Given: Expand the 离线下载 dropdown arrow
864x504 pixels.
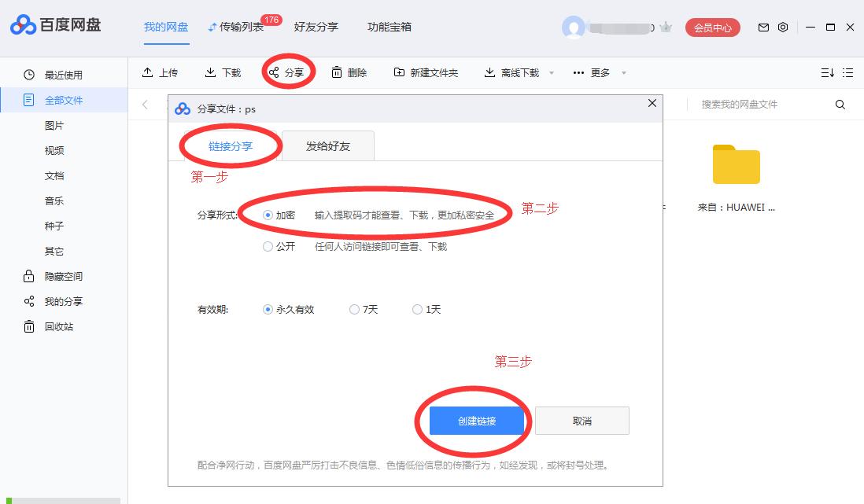Looking at the screenshot, I should pos(552,72).
